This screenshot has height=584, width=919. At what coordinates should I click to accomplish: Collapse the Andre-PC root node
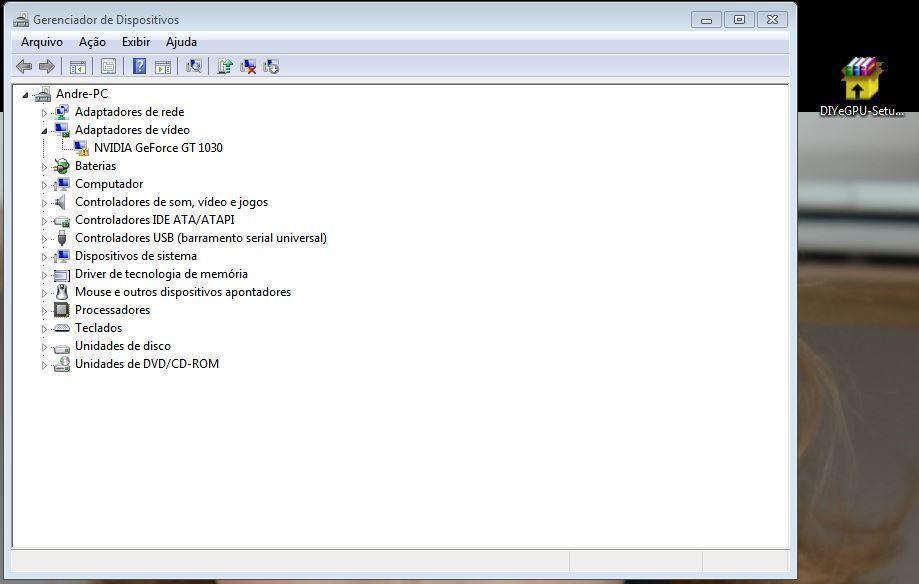pos(25,94)
